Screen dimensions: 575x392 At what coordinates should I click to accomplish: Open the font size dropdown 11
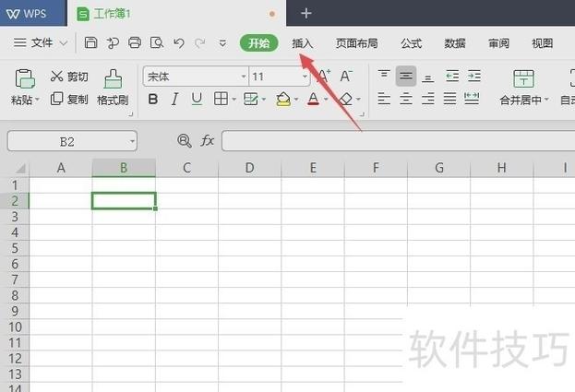click(305, 77)
